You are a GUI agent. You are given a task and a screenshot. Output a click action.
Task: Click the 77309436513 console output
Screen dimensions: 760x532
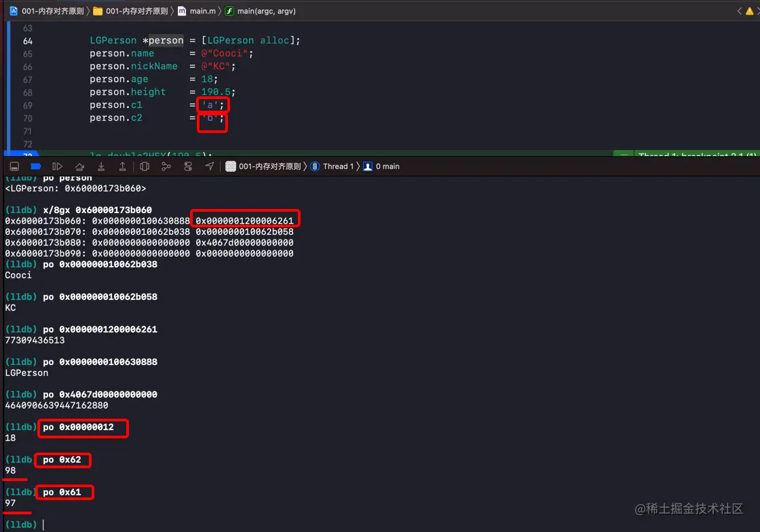[35, 340]
